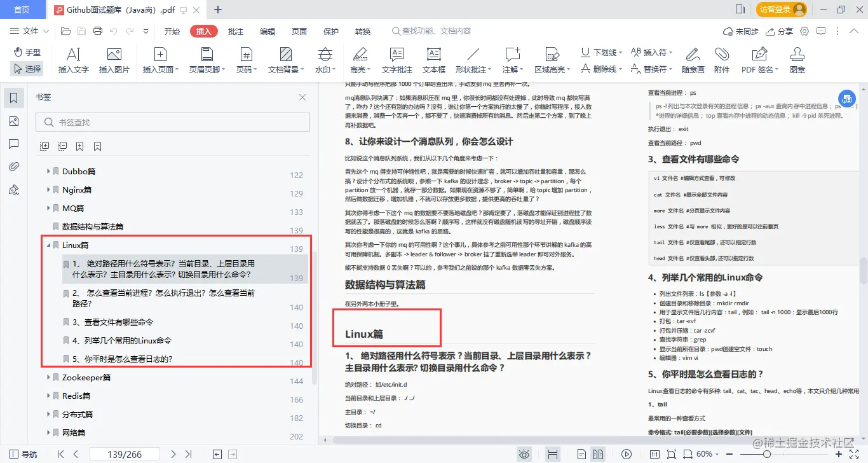Select the 注解 annotation tool
Screen dimensions: 868x463
pyautogui.click(x=512, y=61)
